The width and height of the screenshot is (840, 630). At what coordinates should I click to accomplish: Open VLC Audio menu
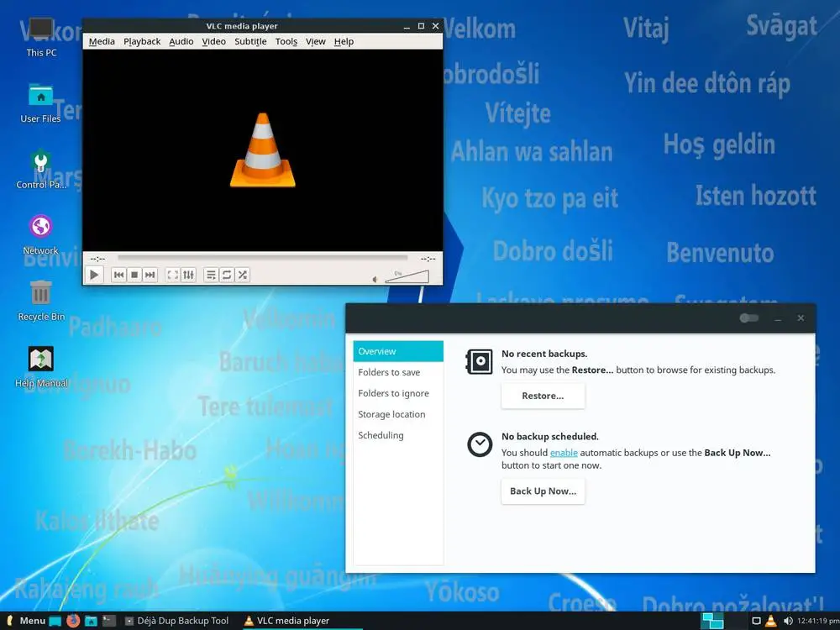pos(181,41)
